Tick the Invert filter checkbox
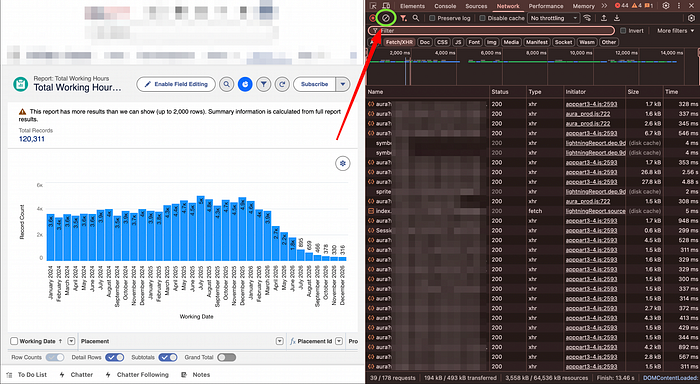The image size is (700, 384). point(623,31)
